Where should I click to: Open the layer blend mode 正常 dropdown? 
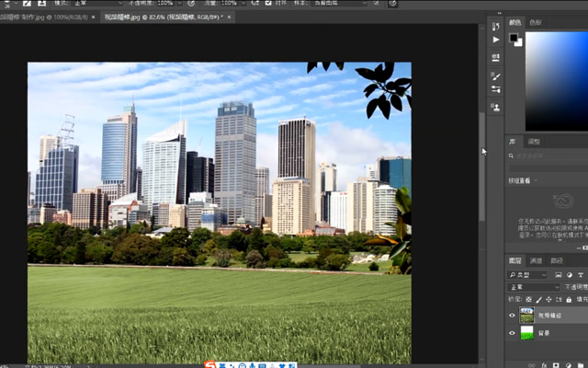533,287
